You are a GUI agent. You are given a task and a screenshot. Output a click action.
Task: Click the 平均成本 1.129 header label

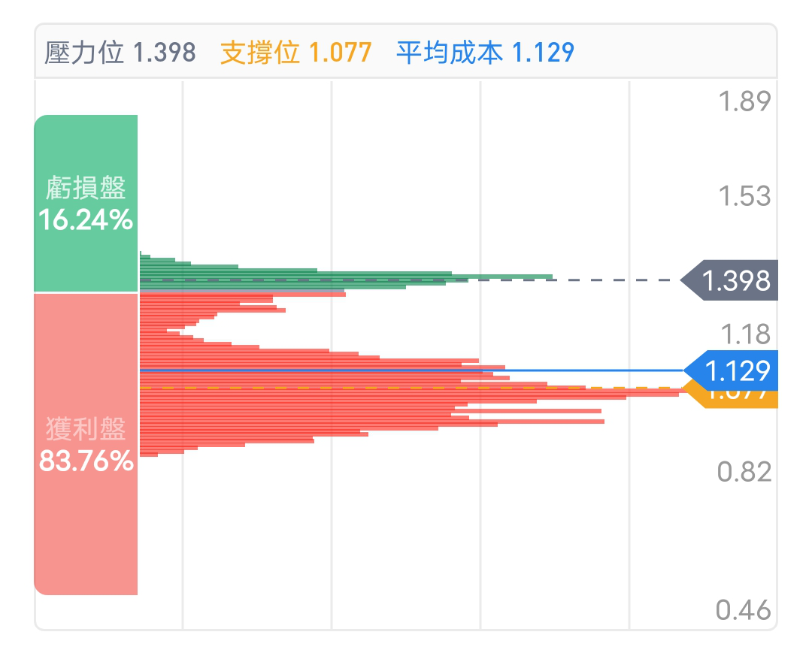point(485,53)
